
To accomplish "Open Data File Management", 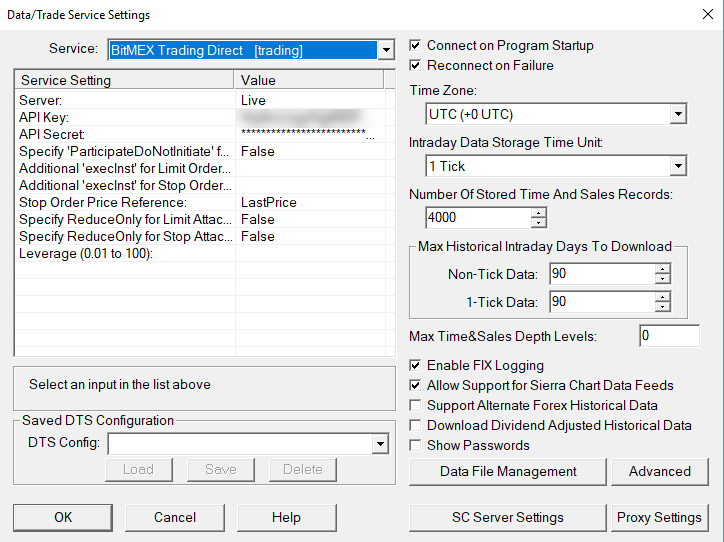I will 508,471.
